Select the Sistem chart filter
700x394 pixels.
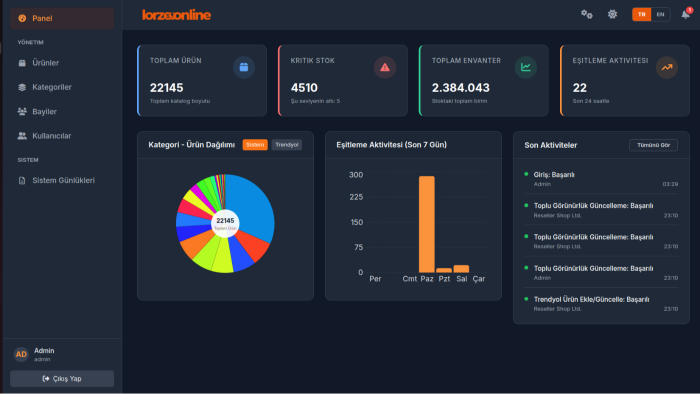pyautogui.click(x=255, y=145)
